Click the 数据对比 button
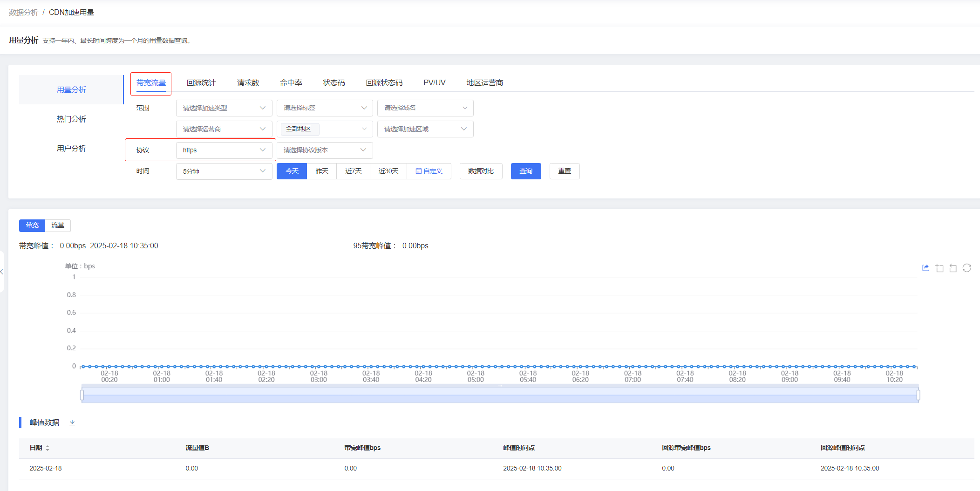The width and height of the screenshot is (980, 491). tap(481, 171)
